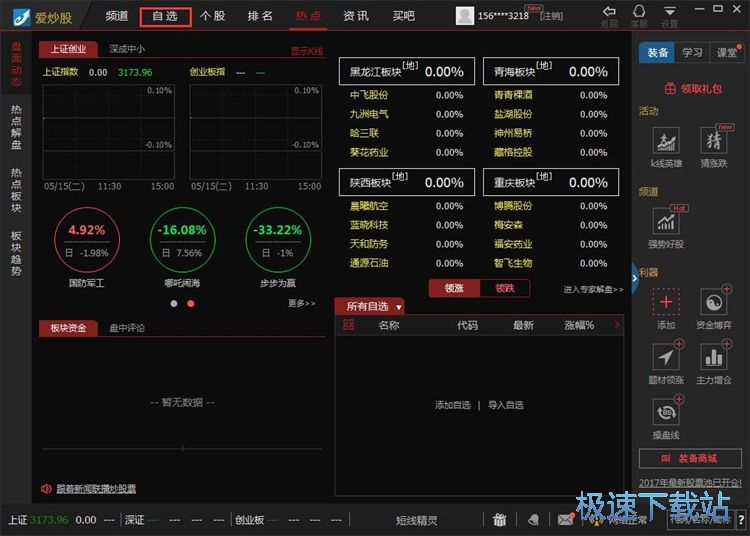Viewport: 750px width, 536px height.
Task: Select the first carousel page dot
Action: click(174, 304)
